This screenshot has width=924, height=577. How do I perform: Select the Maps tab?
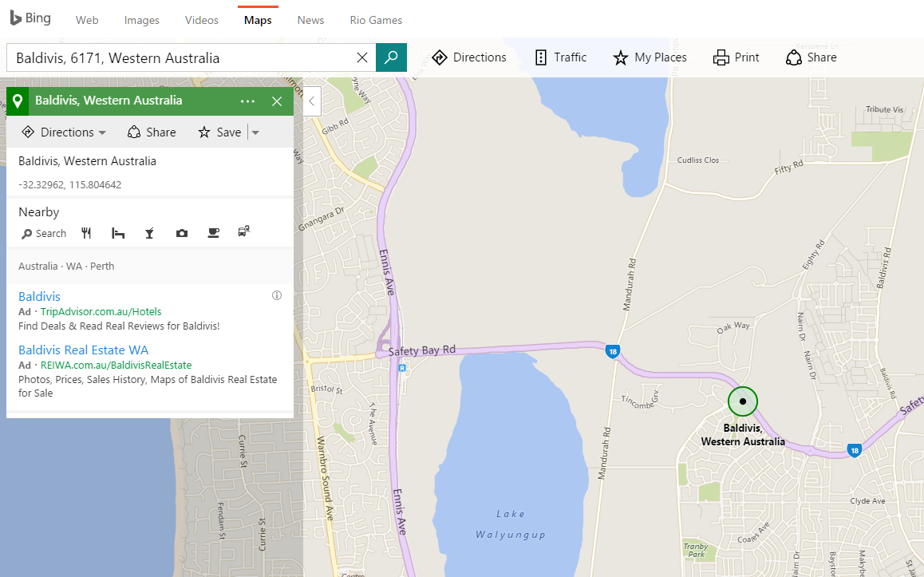(258, 20)
